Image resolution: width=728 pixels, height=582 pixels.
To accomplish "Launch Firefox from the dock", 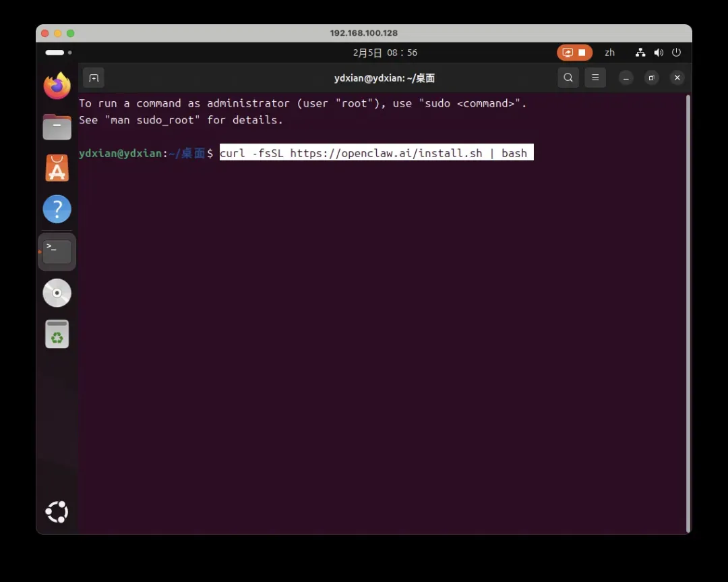I will coord(57,86).
